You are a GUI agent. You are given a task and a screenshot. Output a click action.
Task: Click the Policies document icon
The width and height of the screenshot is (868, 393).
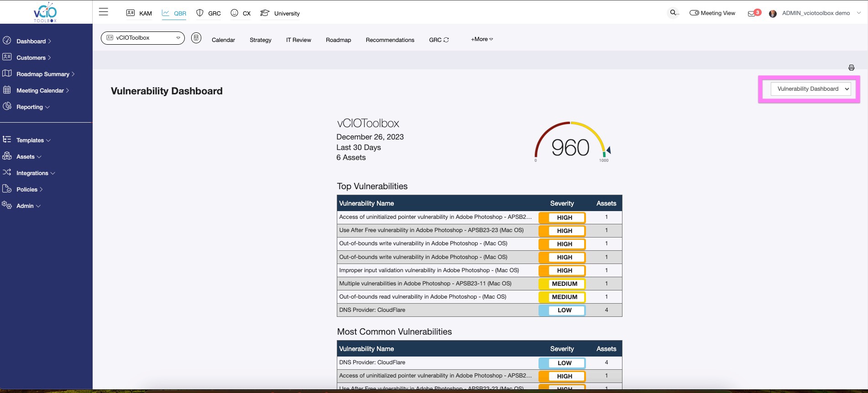pos(7,189)
